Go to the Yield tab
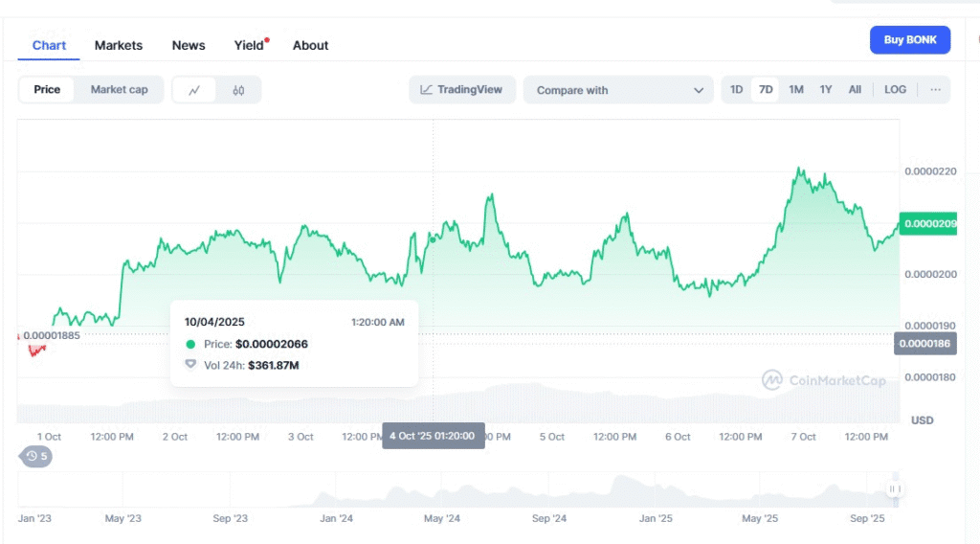Image resolution: width=980 pixels, height=544 pixels. coord(249,45)
